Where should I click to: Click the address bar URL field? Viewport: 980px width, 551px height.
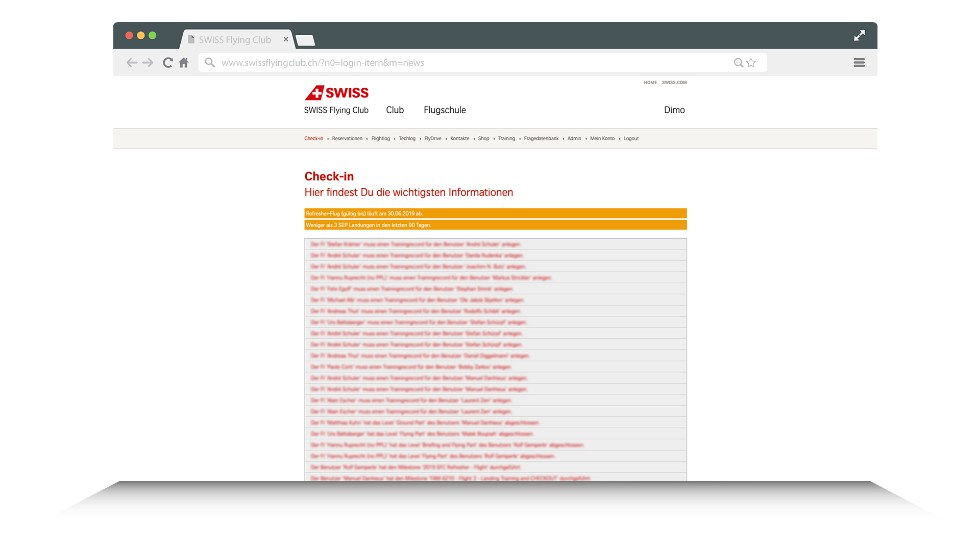(459, 63)
